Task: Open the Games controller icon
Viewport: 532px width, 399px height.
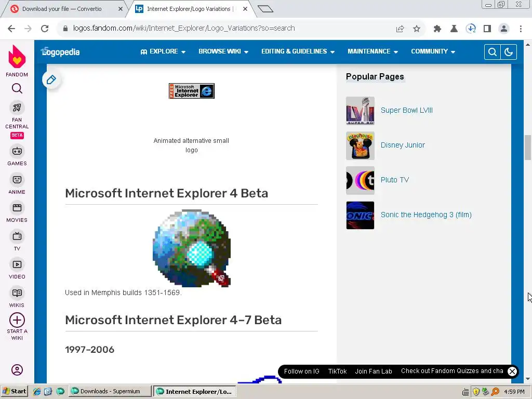Action: coord(17,151)
